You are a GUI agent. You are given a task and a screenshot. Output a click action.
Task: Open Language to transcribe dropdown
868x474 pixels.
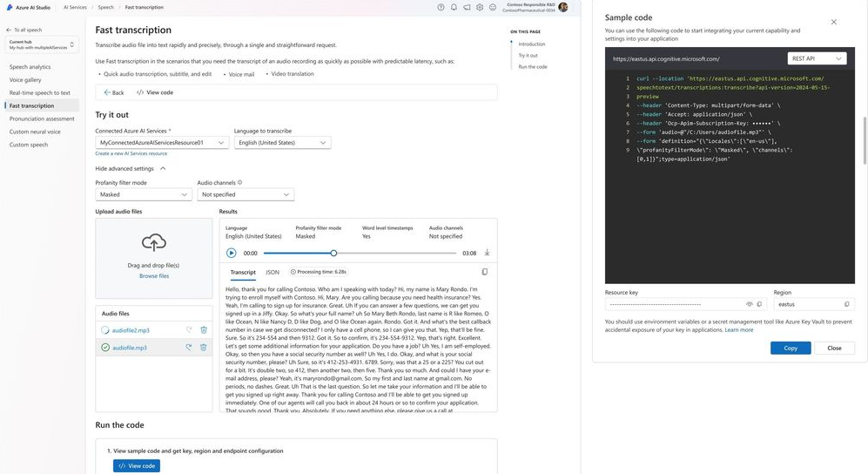click(282, 142)
